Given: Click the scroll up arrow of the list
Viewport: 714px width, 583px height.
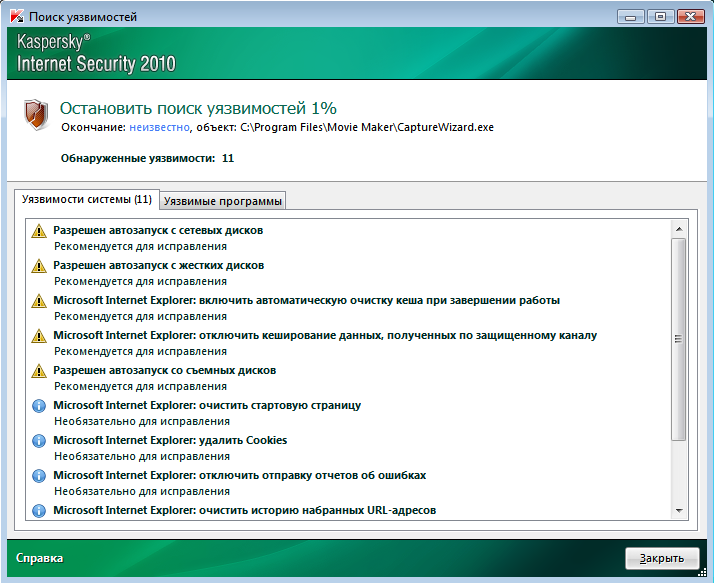Looking at the screenshot, I should coord(679,229).
